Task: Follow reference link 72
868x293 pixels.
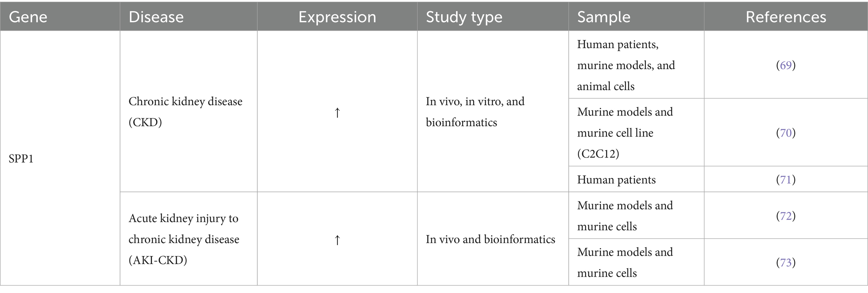Action: coord(786,216)
